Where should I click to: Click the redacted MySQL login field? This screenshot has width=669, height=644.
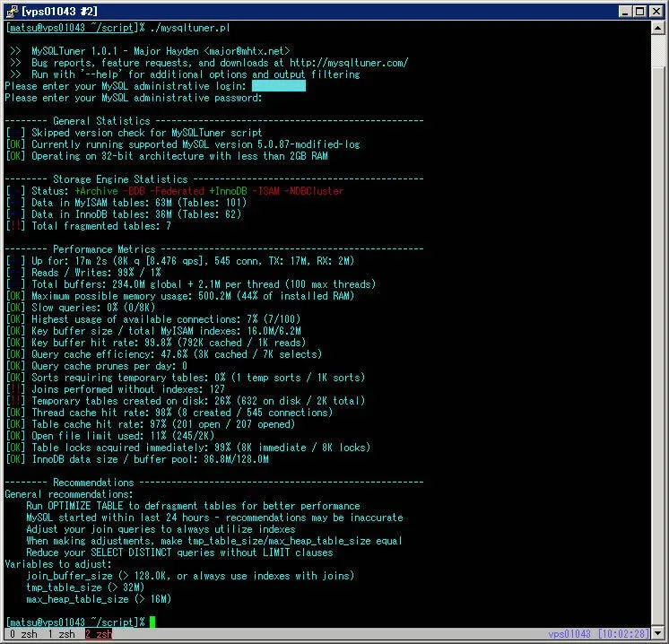coord(279,86)
